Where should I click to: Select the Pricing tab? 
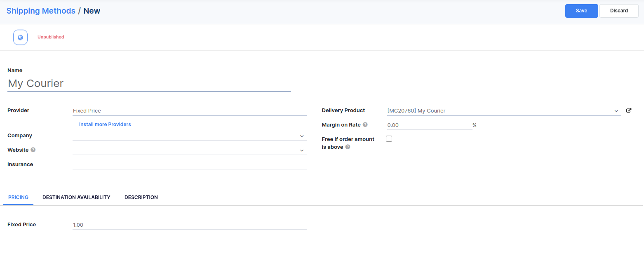(18, 197)
